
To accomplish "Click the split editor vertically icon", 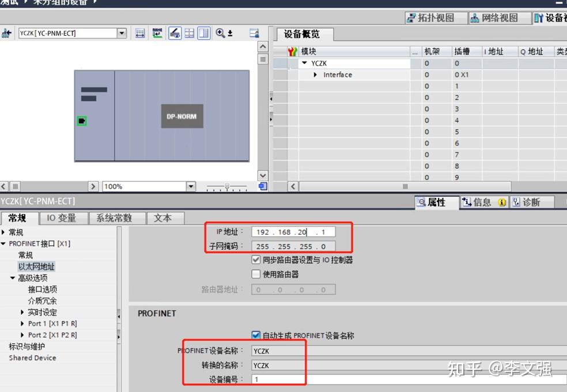I will pos(204,33).
